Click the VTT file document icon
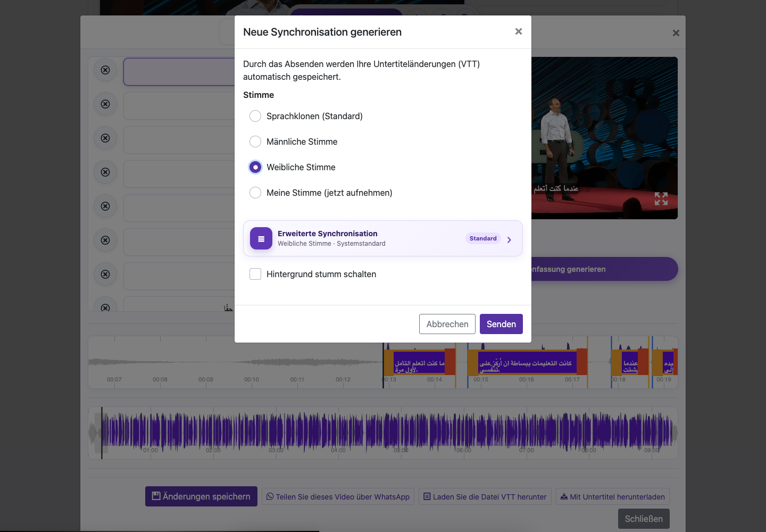 427,496
